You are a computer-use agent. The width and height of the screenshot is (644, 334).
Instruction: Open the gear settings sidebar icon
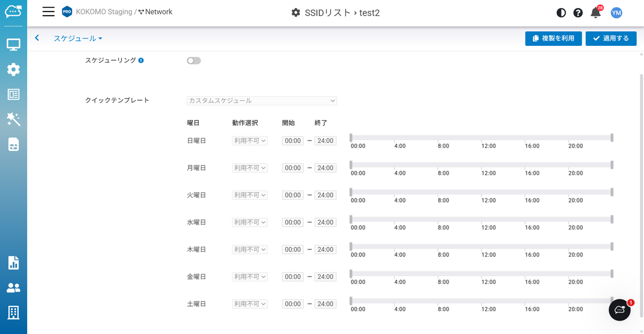click(14, 70)
